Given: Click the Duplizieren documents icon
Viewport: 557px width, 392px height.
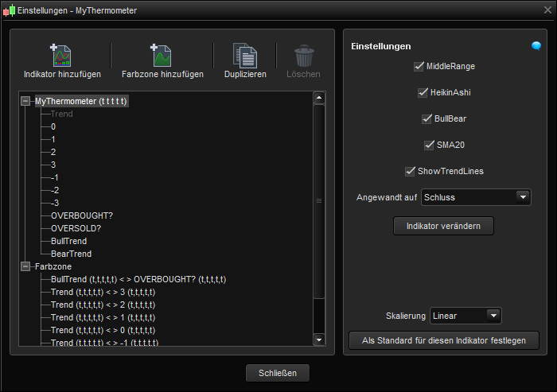Looking at the screenshot, I should coord(245,56).
